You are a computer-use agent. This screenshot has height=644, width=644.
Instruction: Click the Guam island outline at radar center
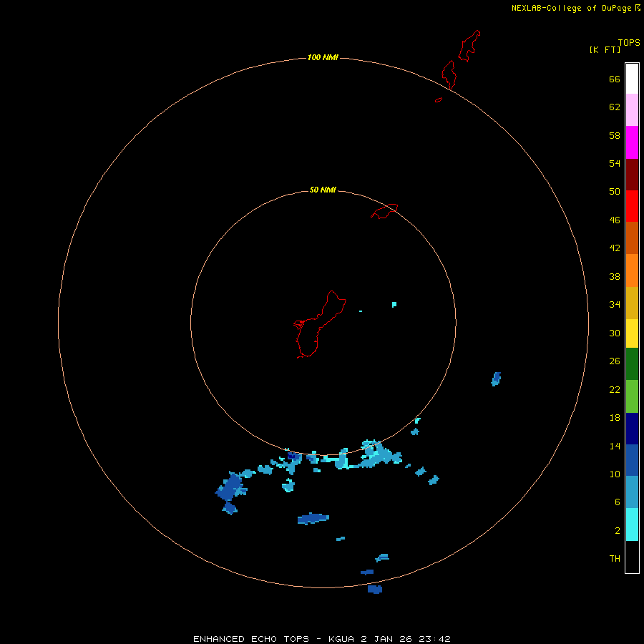point(318,324)
